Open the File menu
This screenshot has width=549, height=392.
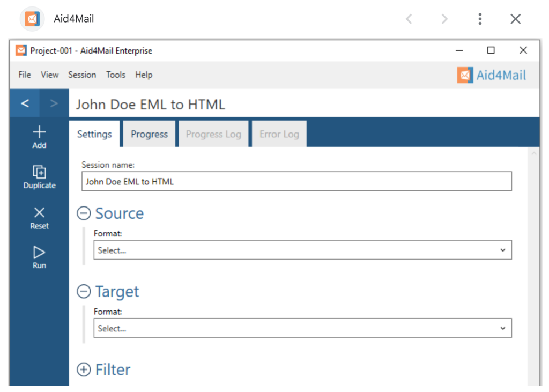[x=25, y=75]
